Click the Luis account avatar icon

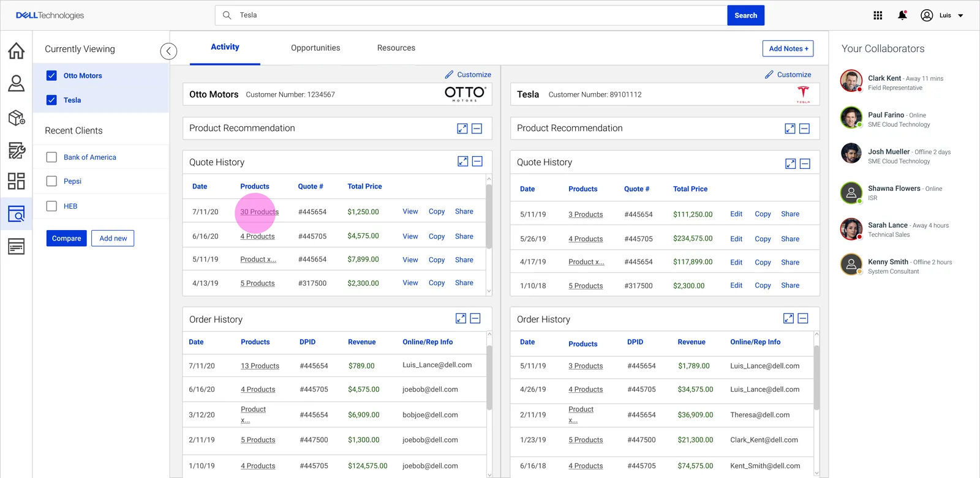pos(927,15)
